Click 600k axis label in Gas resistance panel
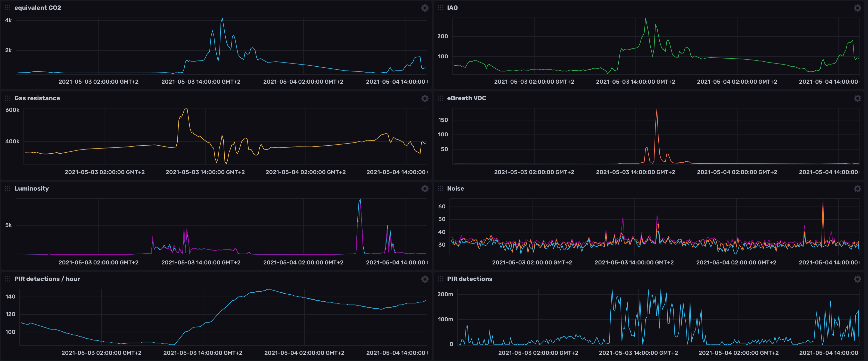Viewport: 868px width, 361px height. [x=12, y=110]
